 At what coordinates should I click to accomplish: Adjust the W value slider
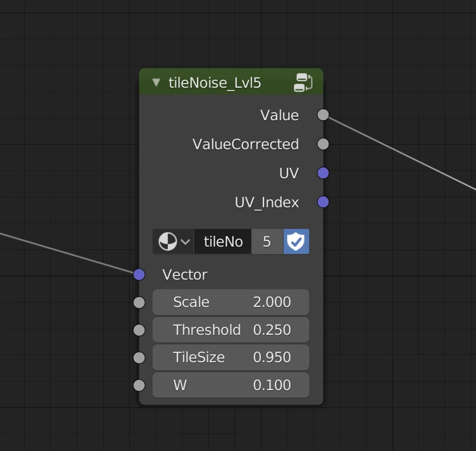click(231, 386)
